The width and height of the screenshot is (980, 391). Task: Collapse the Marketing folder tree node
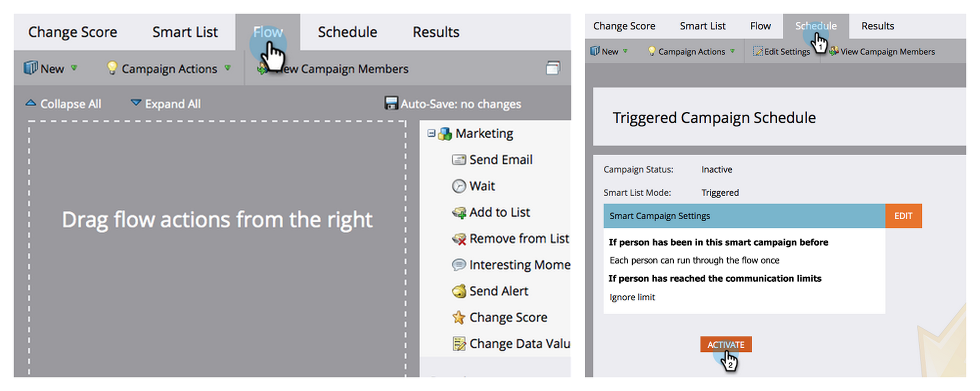431,133
